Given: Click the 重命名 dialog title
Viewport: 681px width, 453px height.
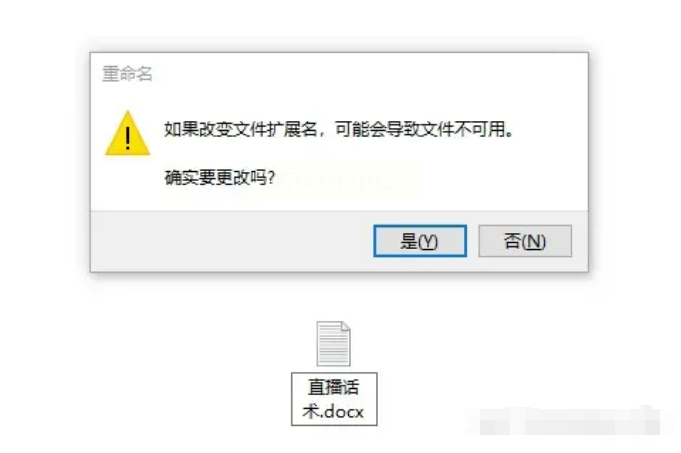Looking at the screenshot, I should click(x=127, y=74).
